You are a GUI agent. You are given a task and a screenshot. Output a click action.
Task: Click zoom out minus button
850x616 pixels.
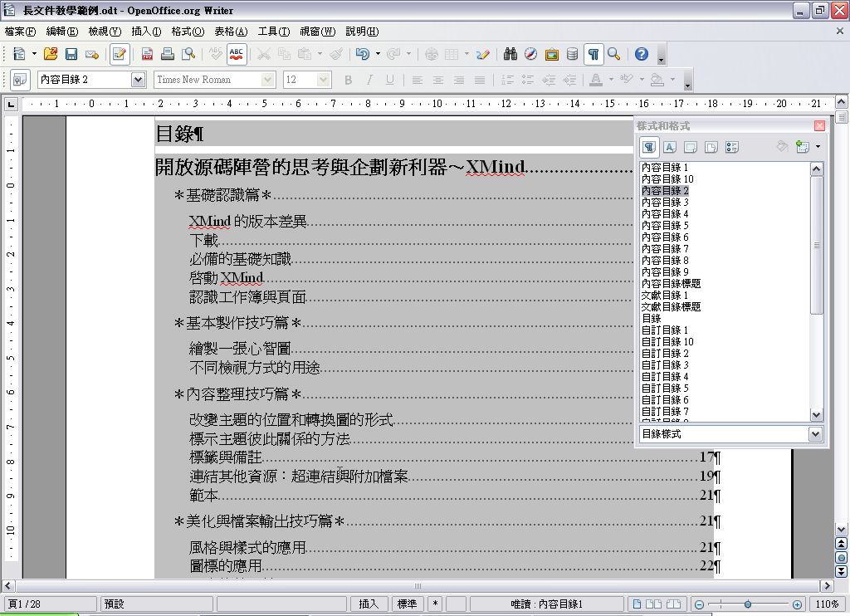[699, 604]
